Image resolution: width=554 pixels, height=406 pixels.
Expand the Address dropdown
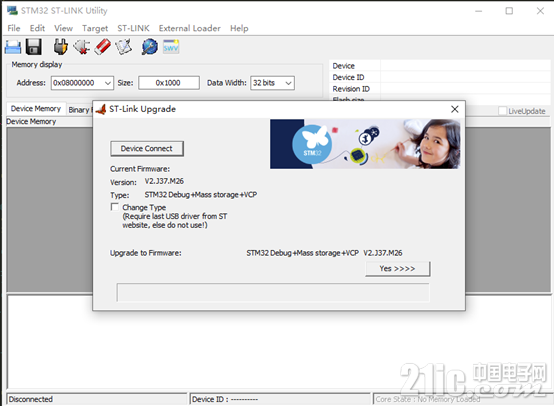coord(108,83)
